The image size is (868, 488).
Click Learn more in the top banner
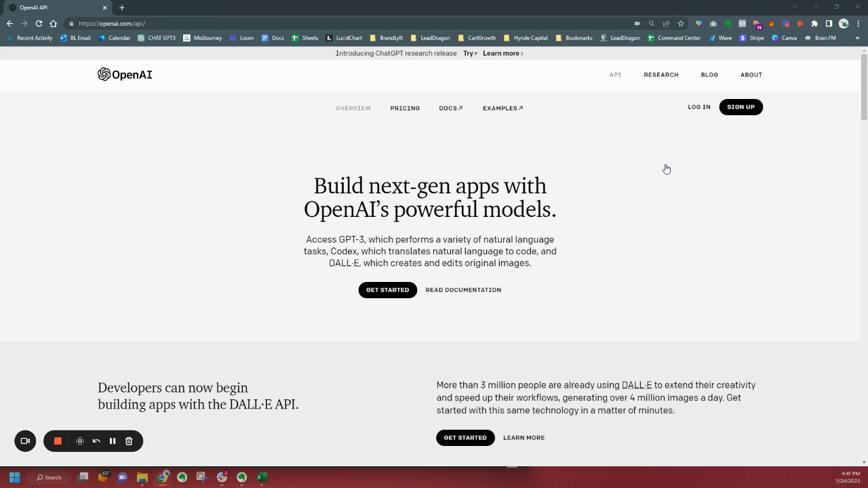click(502, 54)
